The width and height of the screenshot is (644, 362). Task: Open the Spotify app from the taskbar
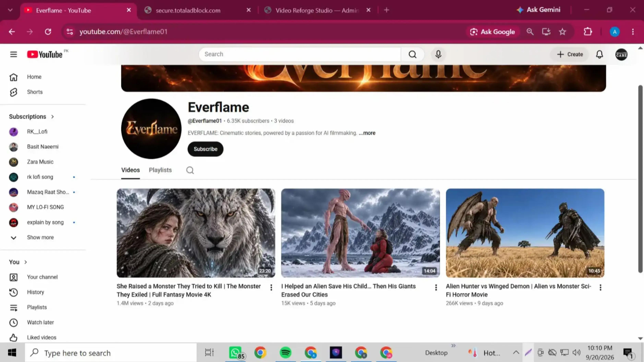coord(285,353)
